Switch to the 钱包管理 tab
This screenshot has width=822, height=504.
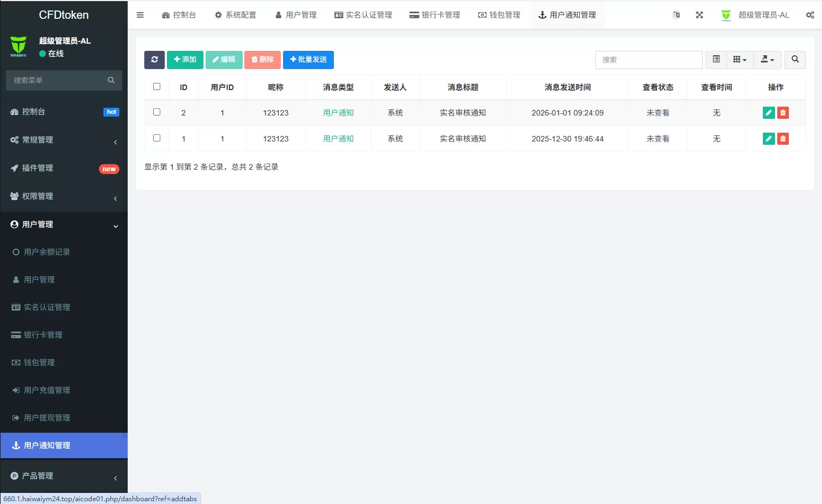(499, 15)
